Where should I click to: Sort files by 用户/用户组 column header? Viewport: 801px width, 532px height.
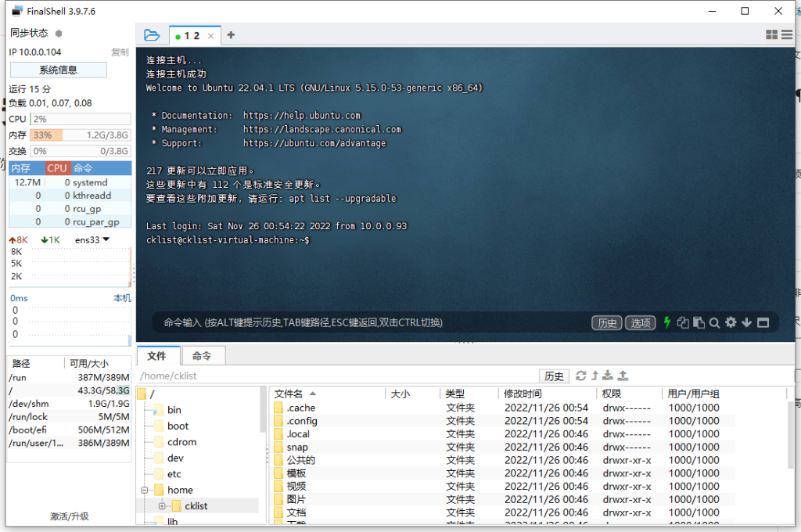724,394
